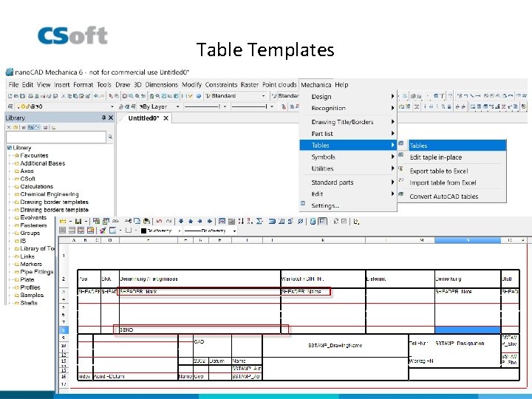
Task: Click the move-down arrow in table editor
Action: [181, 221]
